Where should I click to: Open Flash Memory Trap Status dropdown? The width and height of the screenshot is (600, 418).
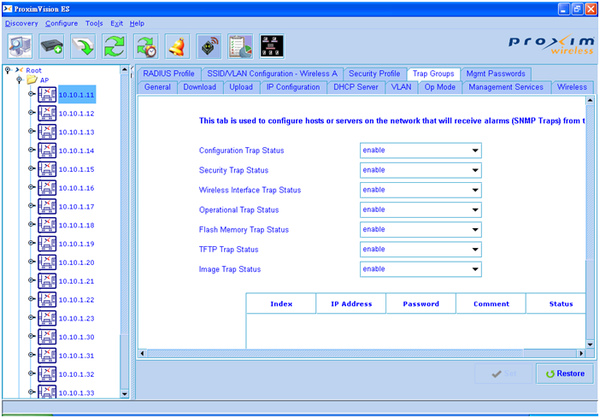[x=421, y=230]
